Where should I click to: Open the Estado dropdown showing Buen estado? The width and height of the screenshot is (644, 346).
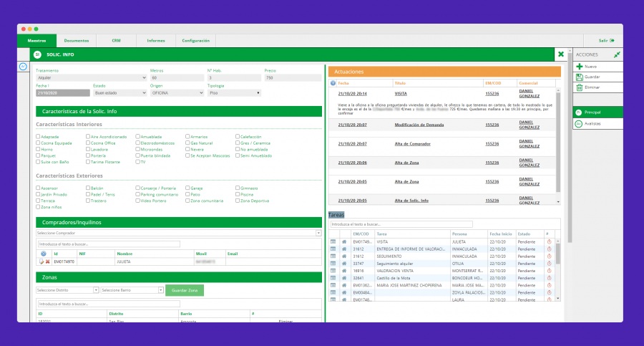tap(119, 93)
